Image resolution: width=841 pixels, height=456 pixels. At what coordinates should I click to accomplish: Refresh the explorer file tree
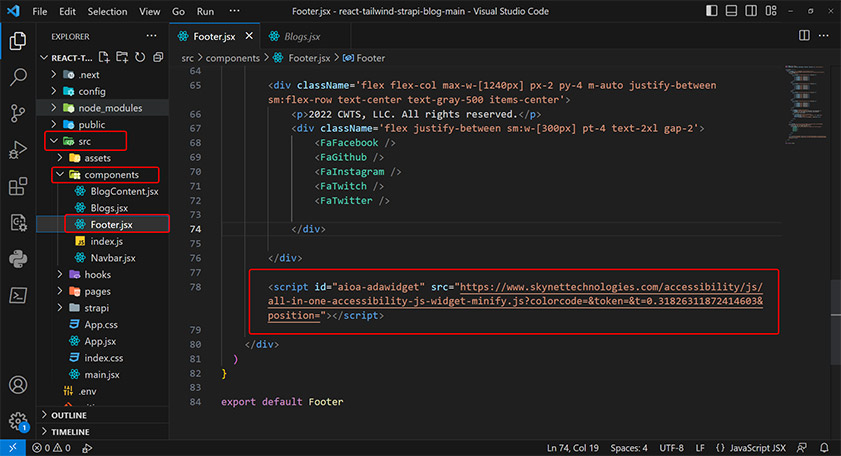pos(140,57)
